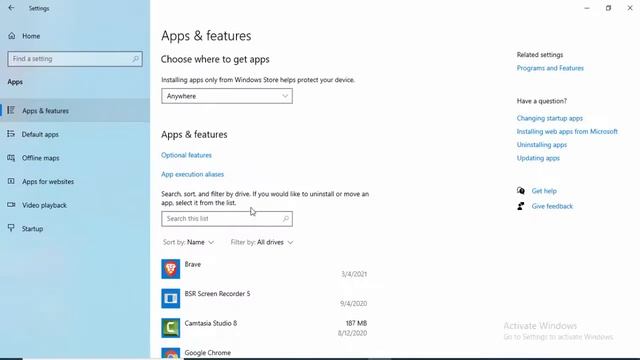Open App execution aliases link
The width and height of the screenshot is (640, 360).
coord(192,174)
